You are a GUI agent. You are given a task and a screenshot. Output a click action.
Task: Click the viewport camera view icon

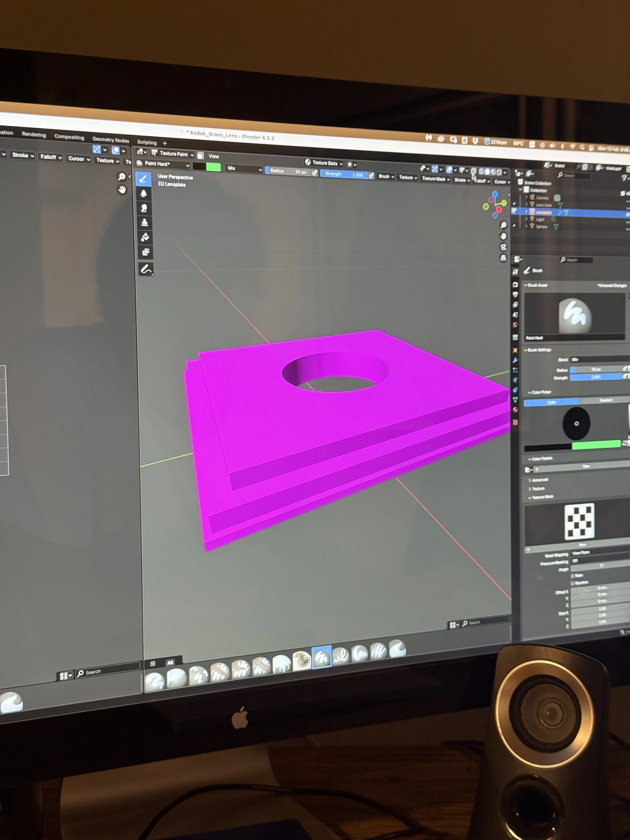[x=503, y=247]
